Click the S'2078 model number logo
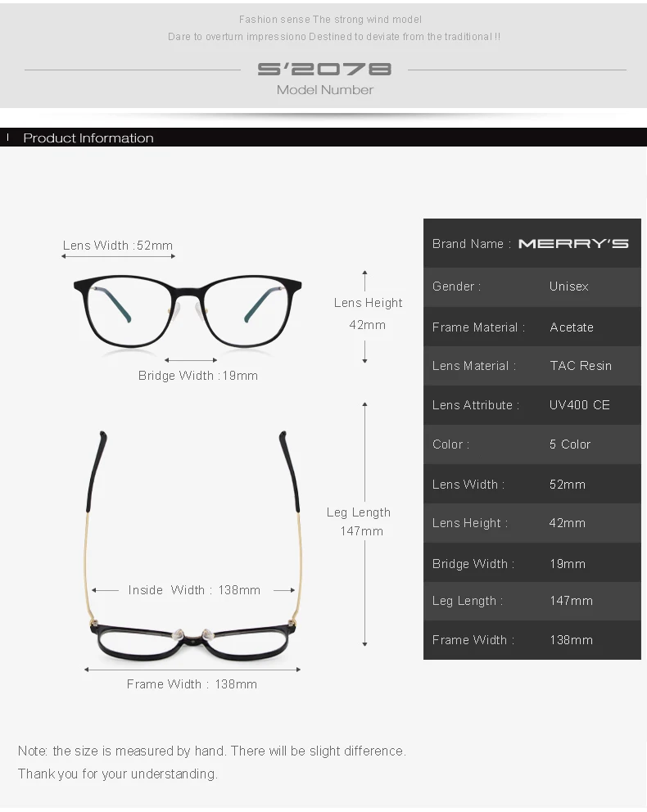 click(324, 69)
